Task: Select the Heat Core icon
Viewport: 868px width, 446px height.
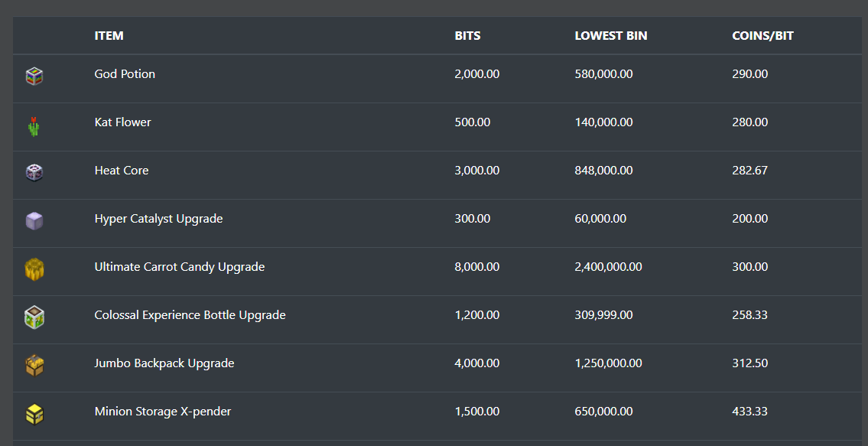Action: pyautogui.click(x=34, y=172)
